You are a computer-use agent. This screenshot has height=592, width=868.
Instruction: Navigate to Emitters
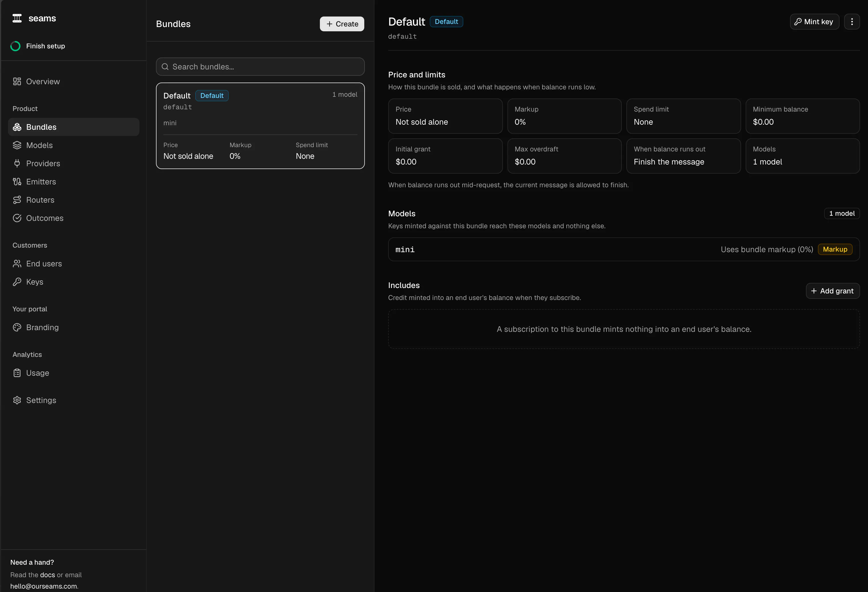coord(74,182)
